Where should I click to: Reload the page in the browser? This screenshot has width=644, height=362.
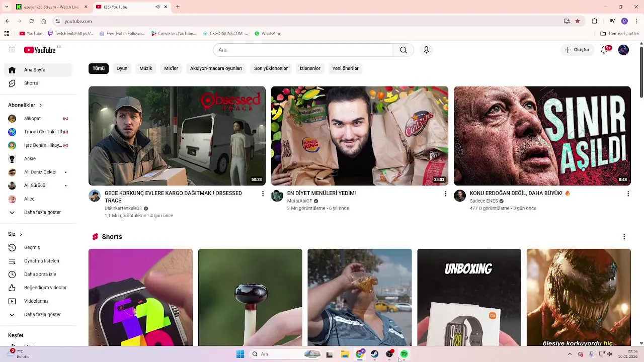tap(31, 21)
